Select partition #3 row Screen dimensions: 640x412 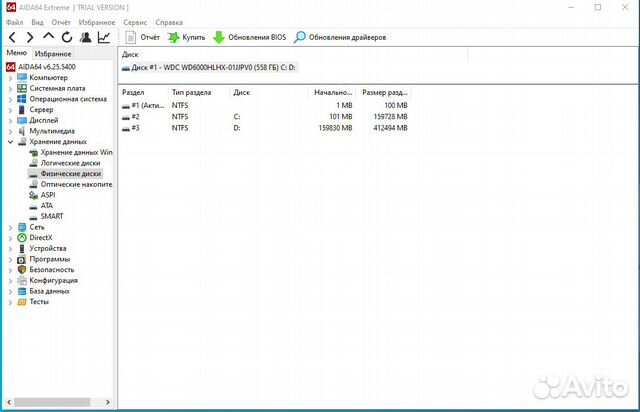264,128
